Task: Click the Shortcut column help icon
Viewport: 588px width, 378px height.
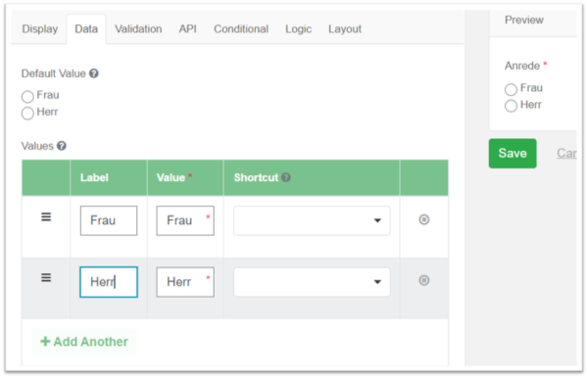Action: click(x=286, y=177)
